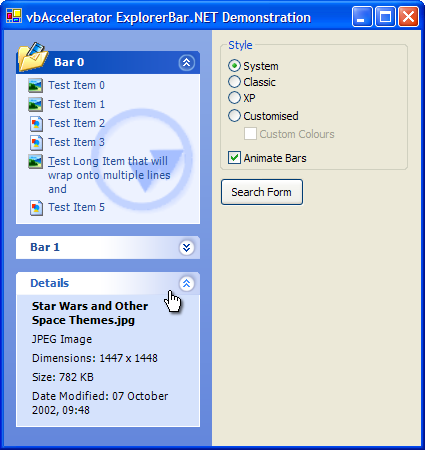Click the picture icon beside Test Item 1
425x450 pixels.
pyautogui.click(x=35, y=104)
